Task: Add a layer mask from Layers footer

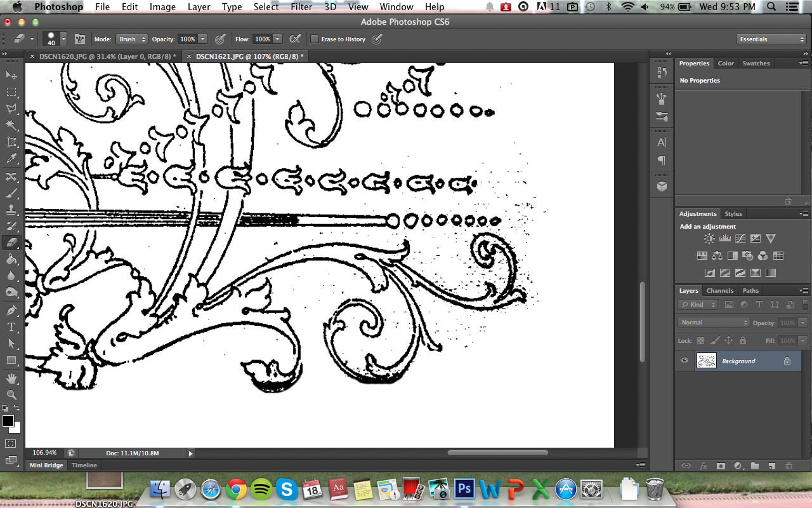Action: click(721, 465)
